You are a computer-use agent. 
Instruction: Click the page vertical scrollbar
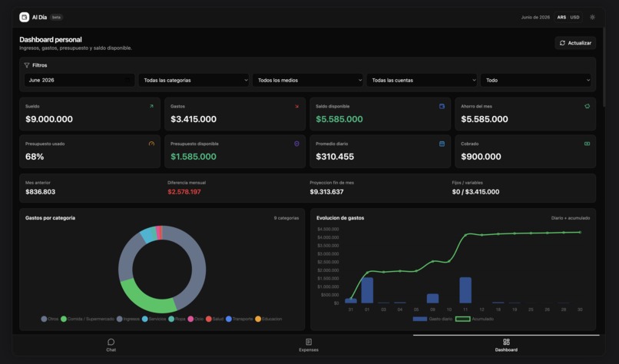tap(604, 67)
